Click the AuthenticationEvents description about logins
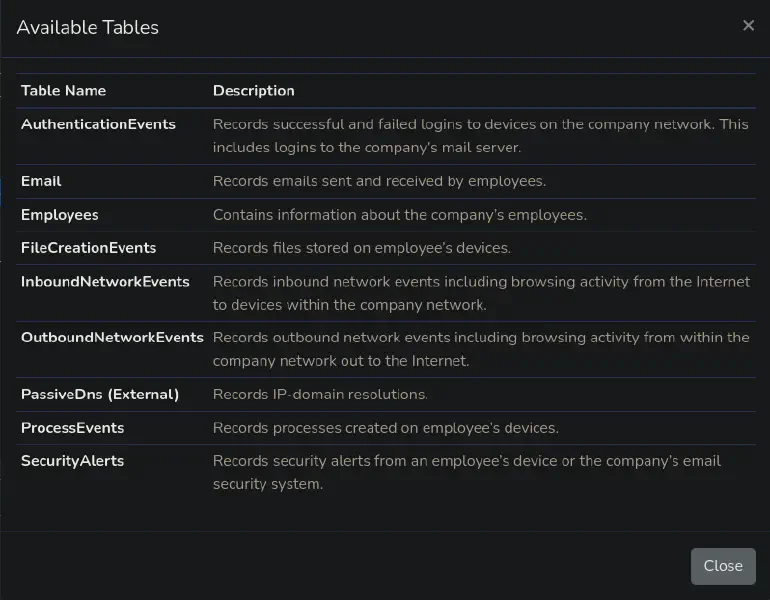Screen dimensions: 770x600 (x=480, y=136)
